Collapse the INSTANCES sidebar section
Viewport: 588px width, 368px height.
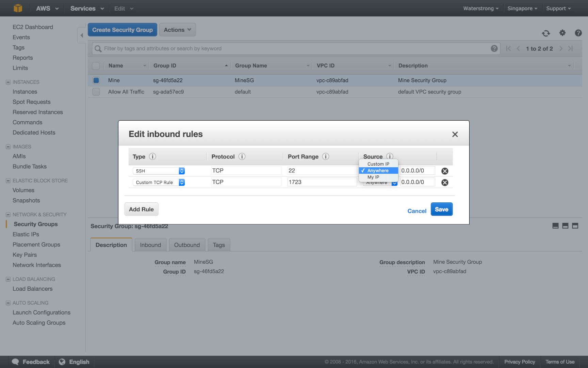[8, 82]
